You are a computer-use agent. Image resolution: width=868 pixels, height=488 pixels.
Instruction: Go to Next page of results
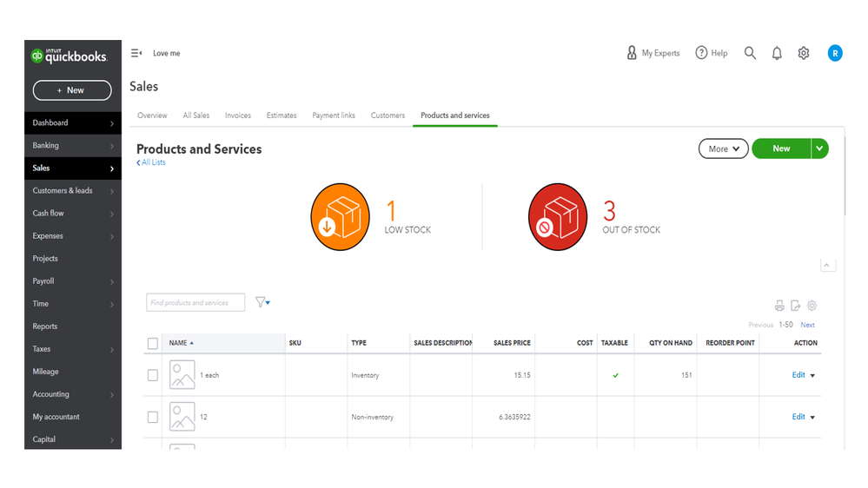[807, 325]
